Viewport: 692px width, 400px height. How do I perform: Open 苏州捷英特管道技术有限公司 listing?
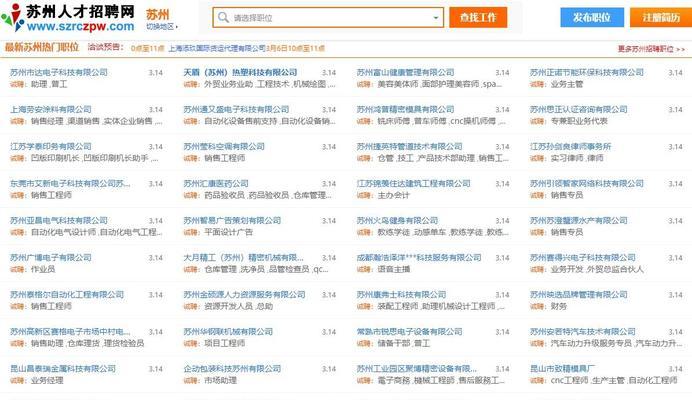[x=409, y=147]
